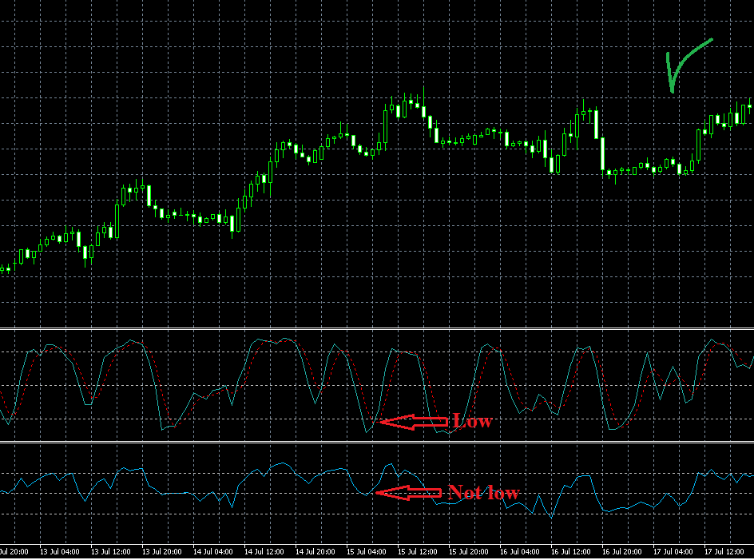Select the 17 Jul 12:00 time label
The height and width of the screenshot is (560, 754).
click(724, 551)
